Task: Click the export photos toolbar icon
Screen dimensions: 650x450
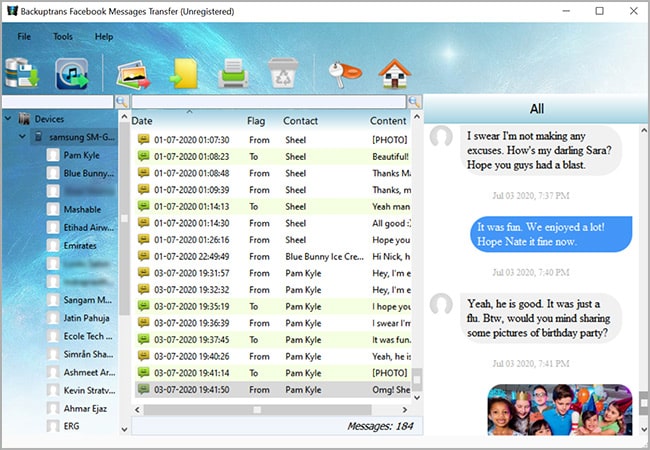Action: coord(134,74)
